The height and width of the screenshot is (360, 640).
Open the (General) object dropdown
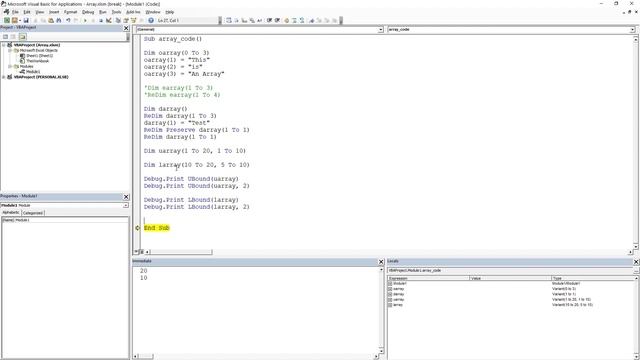point(380,30)
